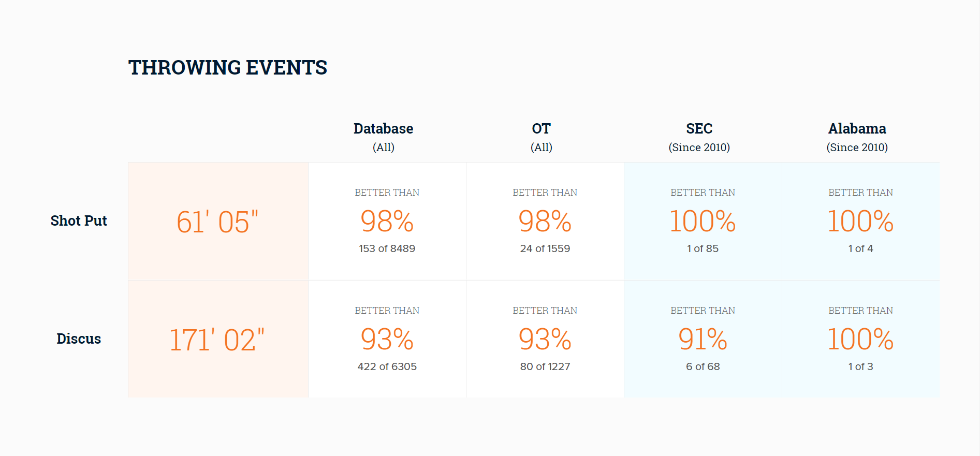Click the 61' 05" shot put mark
Viewport: 980px width, 456px height.
click(x=217, y=222)
